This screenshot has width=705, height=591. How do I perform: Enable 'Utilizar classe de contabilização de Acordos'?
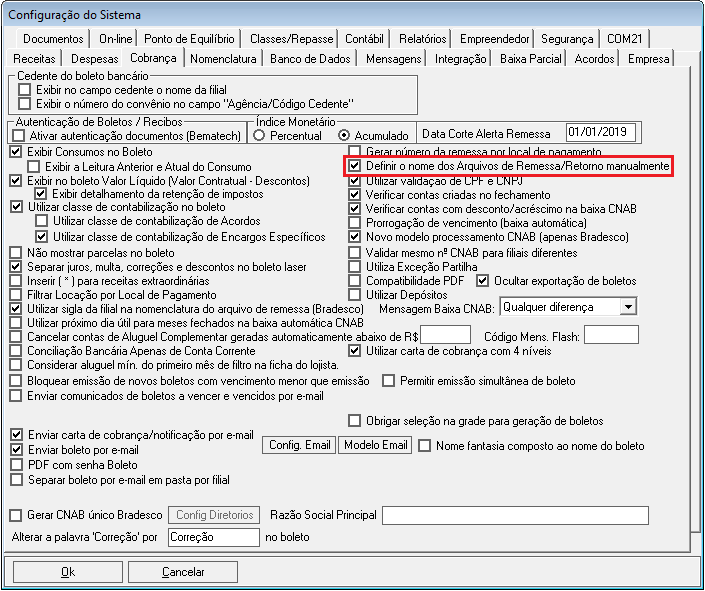click(x=41, y=221)
